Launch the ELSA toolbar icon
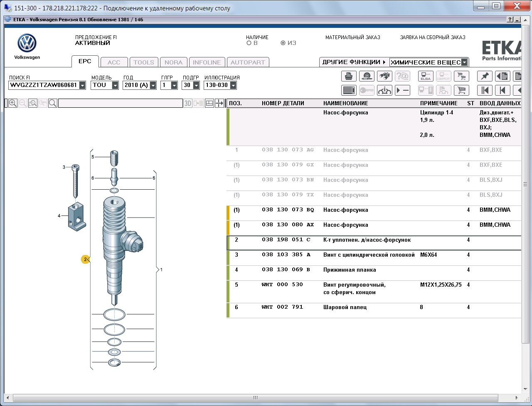The height and width of the screenshot is (406, 532). click(426, 76)
